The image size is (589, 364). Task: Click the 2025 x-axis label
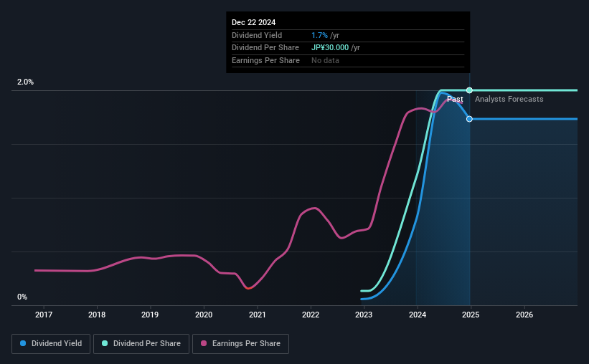[x=471, y=315]
